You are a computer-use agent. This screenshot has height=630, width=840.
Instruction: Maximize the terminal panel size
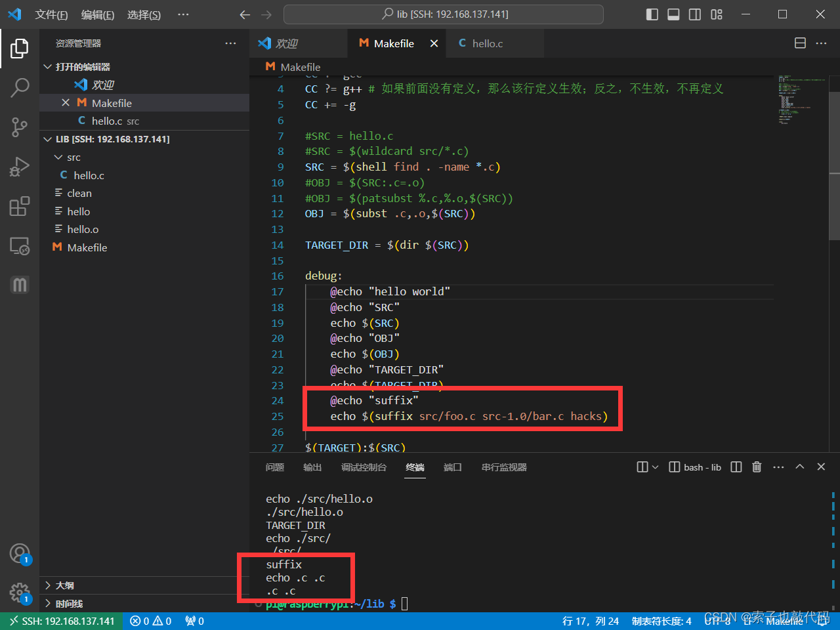[x=800, y=467]
